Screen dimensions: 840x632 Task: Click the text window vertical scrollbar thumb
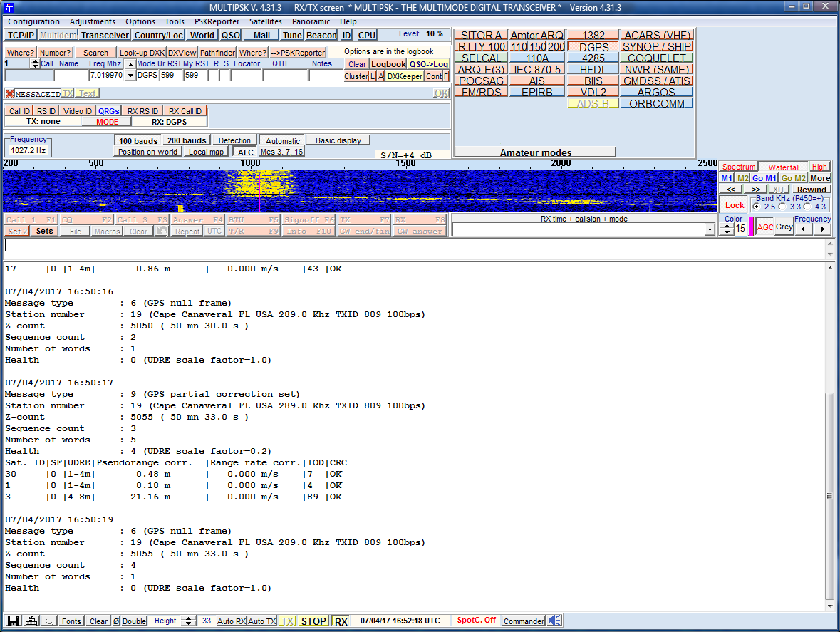[x=829, y=496]
